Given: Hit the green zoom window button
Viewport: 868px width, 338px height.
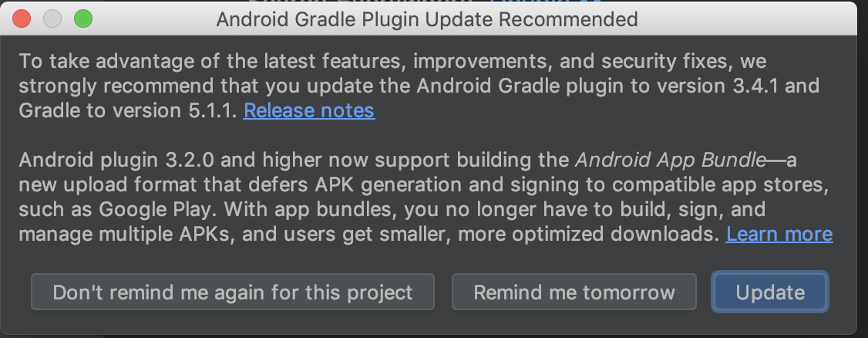Looking at the screenshot, I should (x=82, y=19).
